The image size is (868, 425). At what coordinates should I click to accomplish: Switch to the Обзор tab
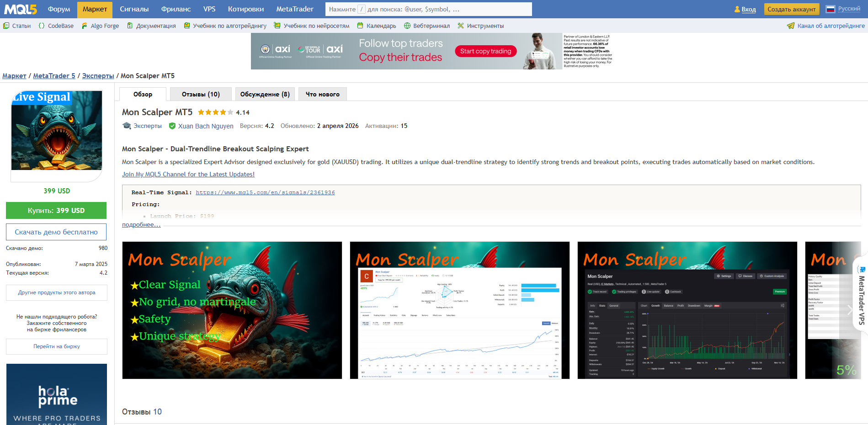pyautogui.click(x=143, y=94)
